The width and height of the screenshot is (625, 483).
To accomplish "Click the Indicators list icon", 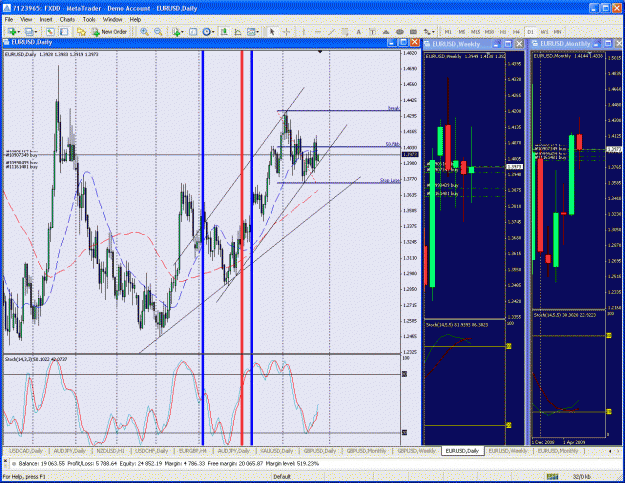I will (176, 32).
